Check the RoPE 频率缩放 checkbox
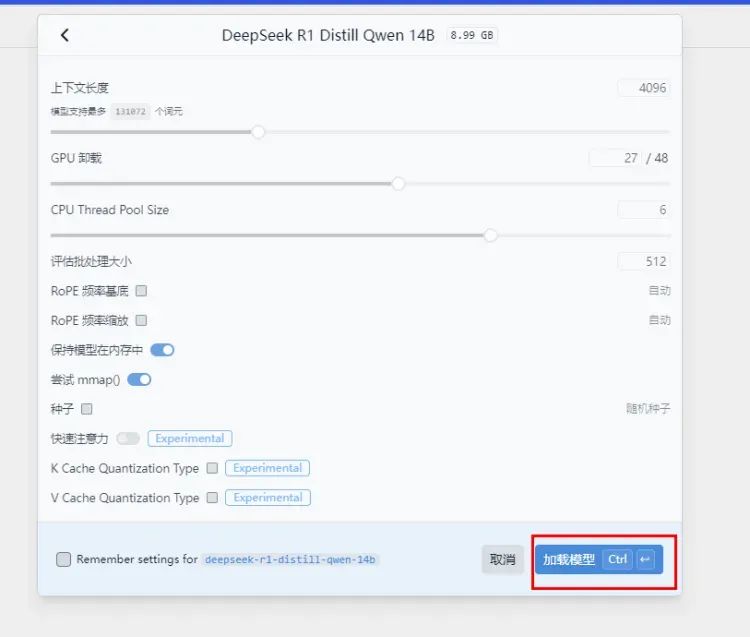This screenshot has width=750, height=637. click(141, 320)
